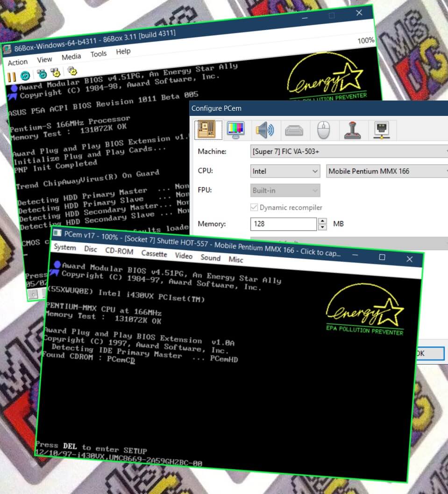This screenshot has width=448, height=494.
Task: Open the drives tab icon in Configure PCem
Action: [294, 129]
